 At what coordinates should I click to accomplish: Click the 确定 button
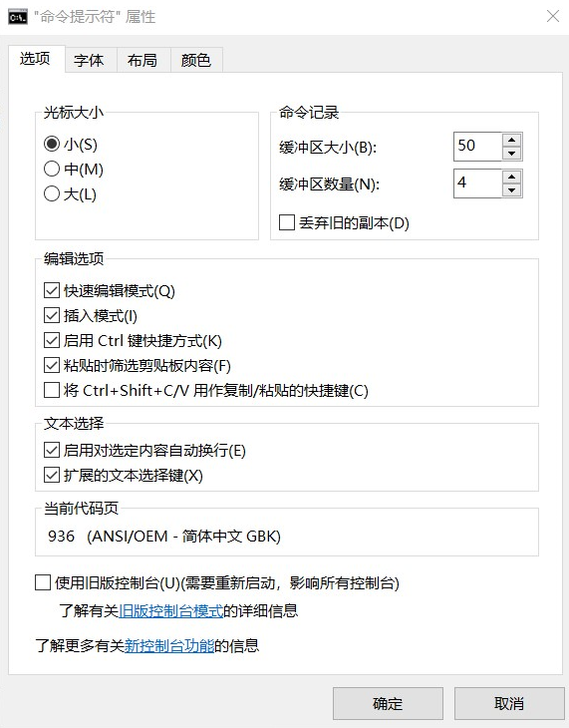(x=388, y=704)
